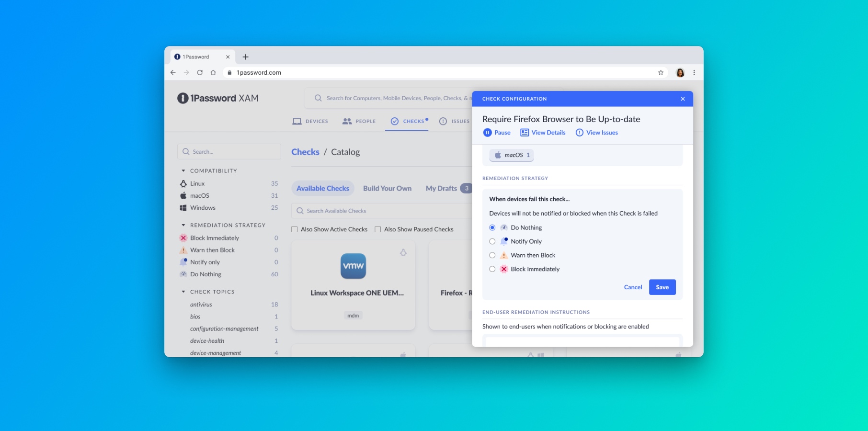
Task: Click the VMware icon on the card
Action: coord(353,266)
